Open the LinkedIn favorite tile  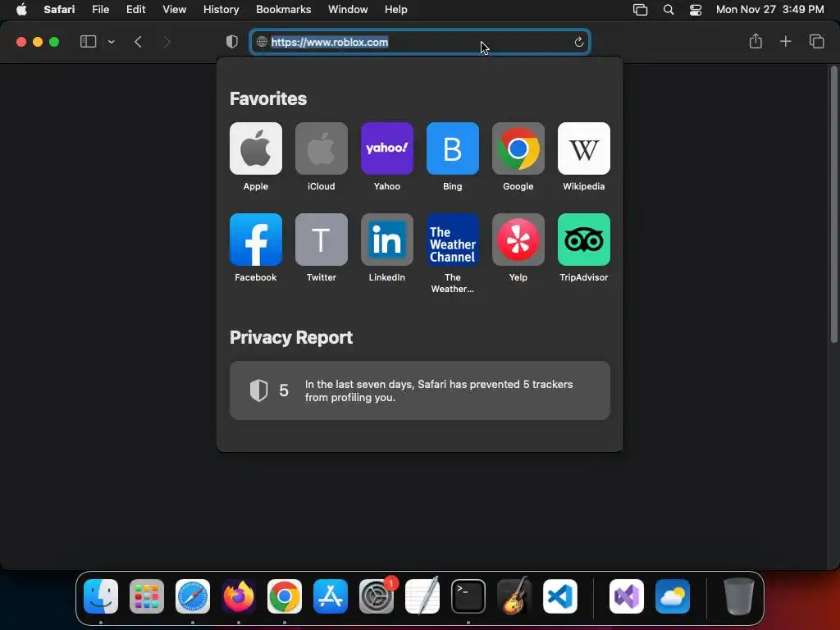387,240
